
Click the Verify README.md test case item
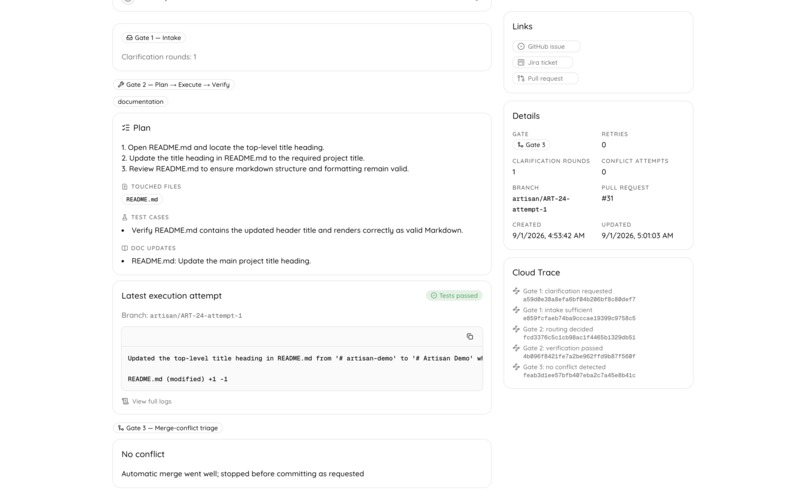click(297, 230)
